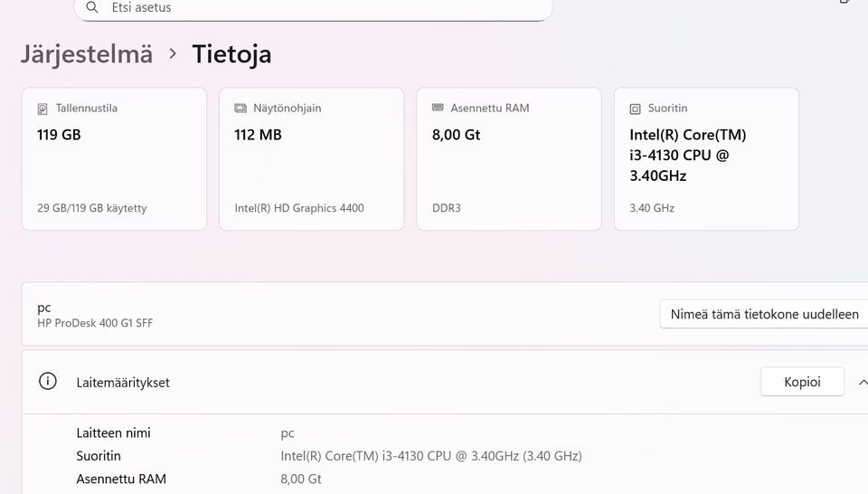Viewport: 868px width, 494px height.
Task: Click the magnifier icon in the search box
Action: pyautogui.click(x=92, y=8)
